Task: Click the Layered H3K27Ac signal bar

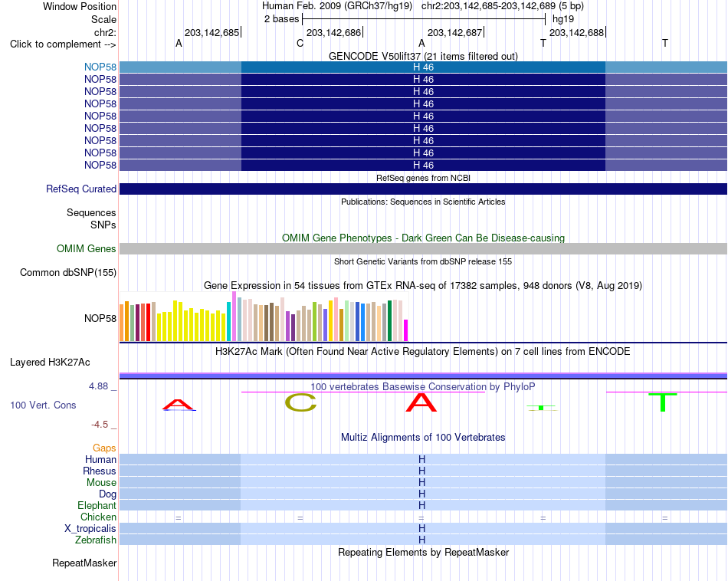Action: click(423, 376)
